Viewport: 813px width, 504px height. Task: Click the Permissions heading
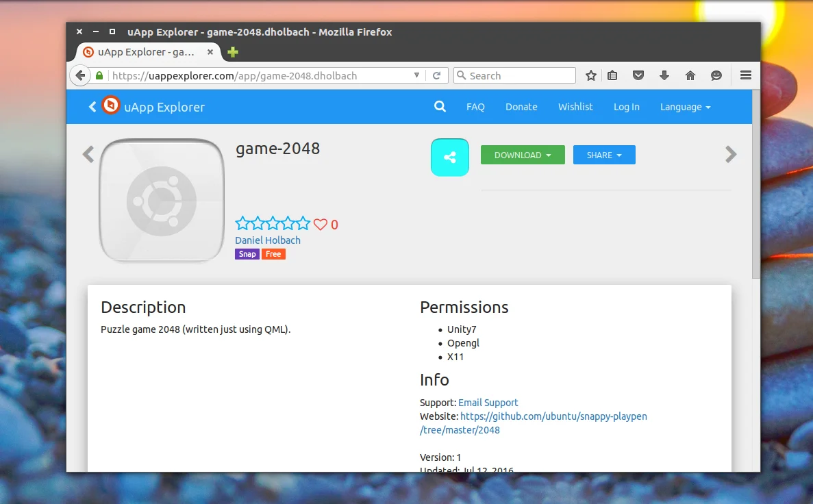[464, 307]
